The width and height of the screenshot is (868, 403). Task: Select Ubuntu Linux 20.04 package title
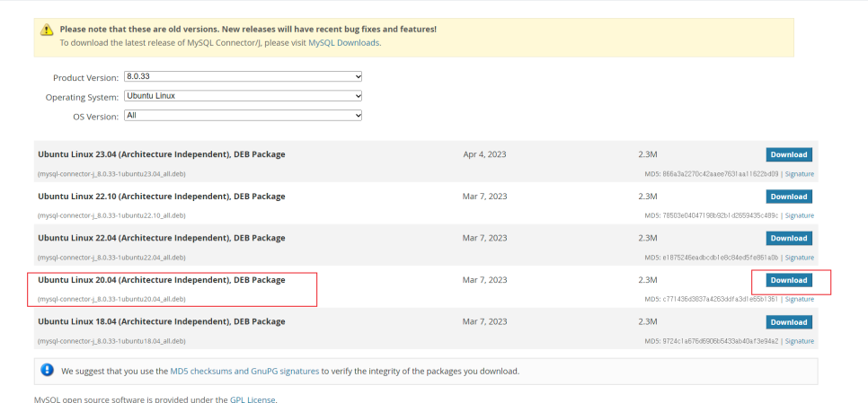coord(162,280)
